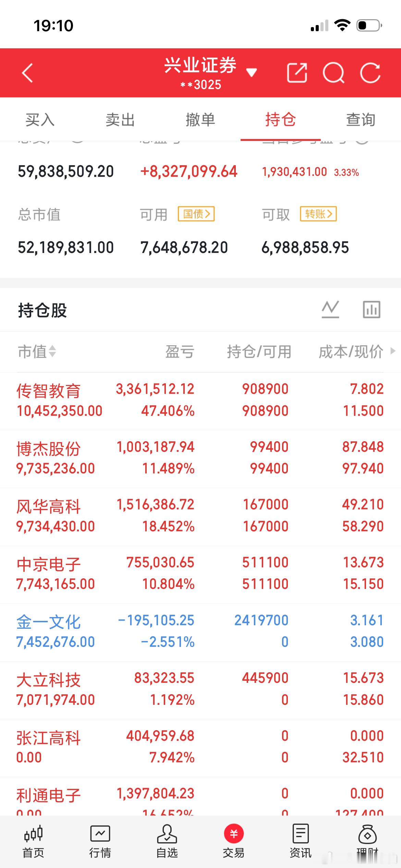
Task: Tap withdrawable value 6,988,858.95
Action: coord(305,248)
